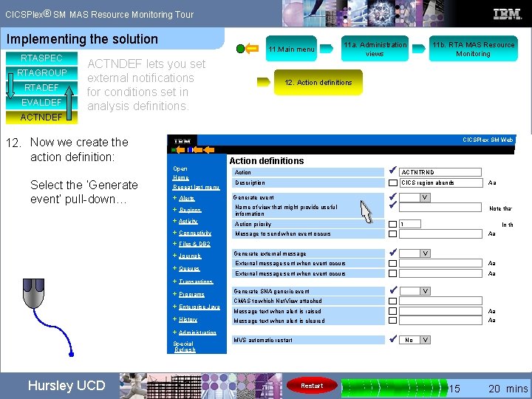Click the Description field CICS region abends
The height and width of the screenshot is (399, 532).
pos(441,183)
